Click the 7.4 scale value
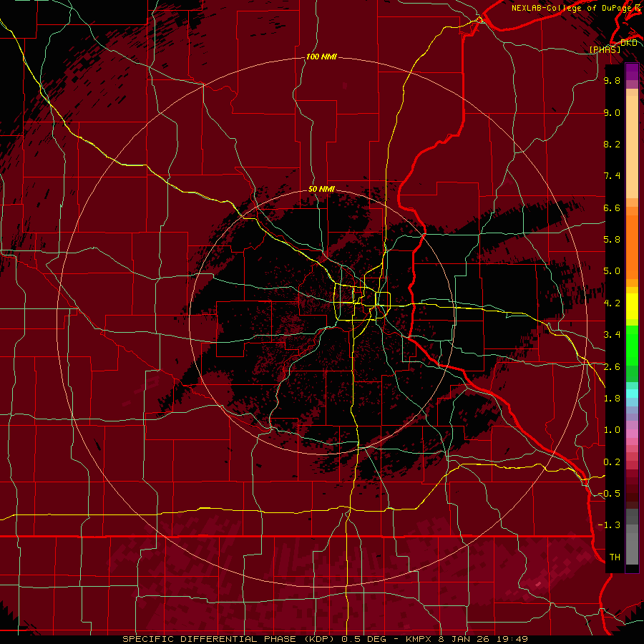Viewport: 644px width, 644px height. (x=612, y=176)
